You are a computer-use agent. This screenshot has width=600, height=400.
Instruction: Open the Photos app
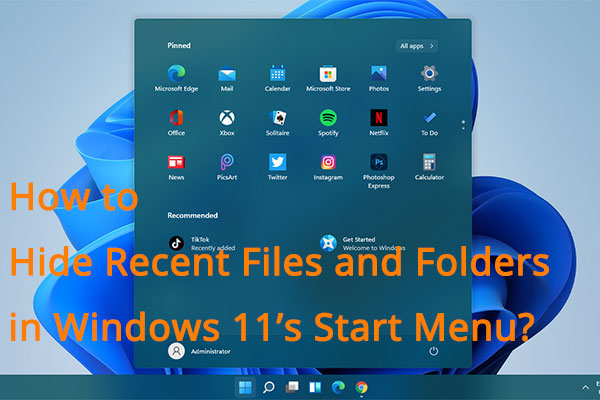coord(379,78)
